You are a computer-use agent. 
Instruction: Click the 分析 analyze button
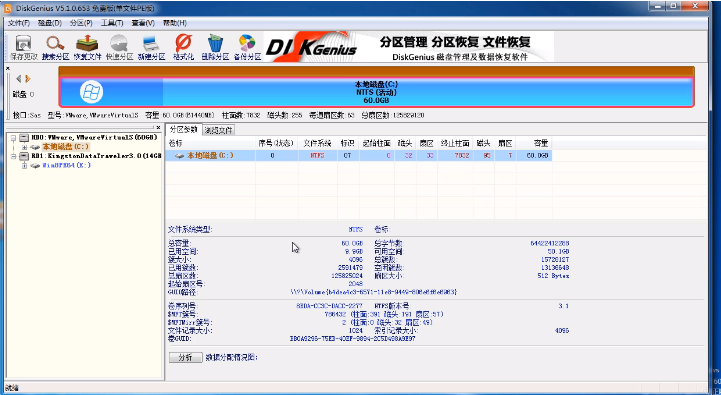coord(185,357)
